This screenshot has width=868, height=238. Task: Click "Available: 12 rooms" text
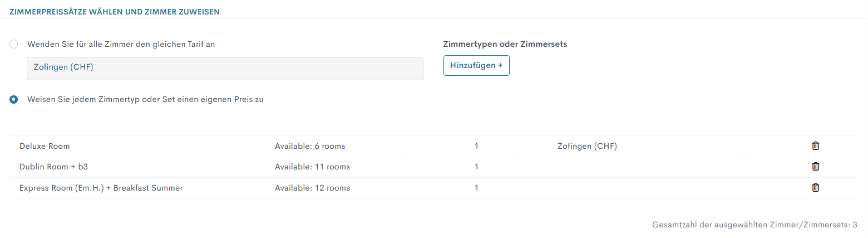coord(312,188)
